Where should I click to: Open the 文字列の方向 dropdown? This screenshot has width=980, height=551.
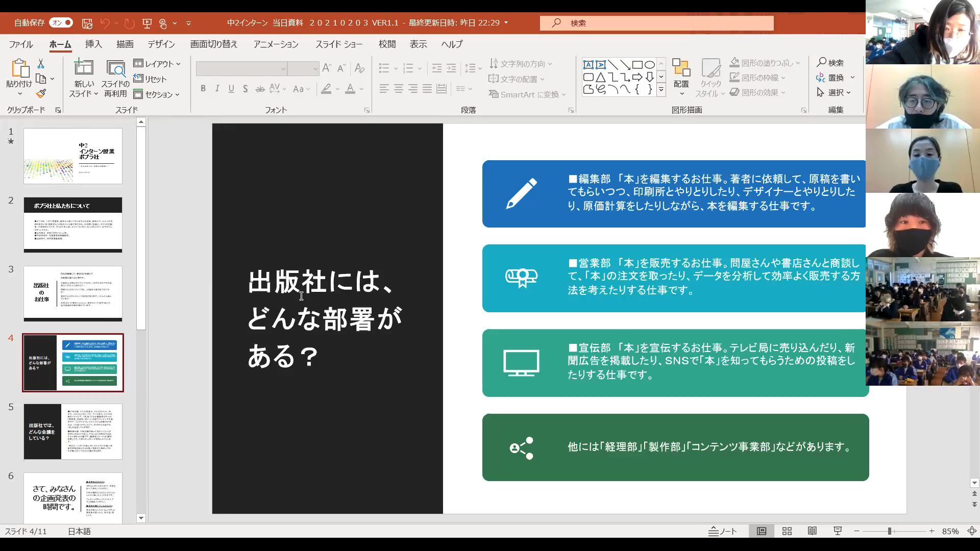(x=521, y=64)
